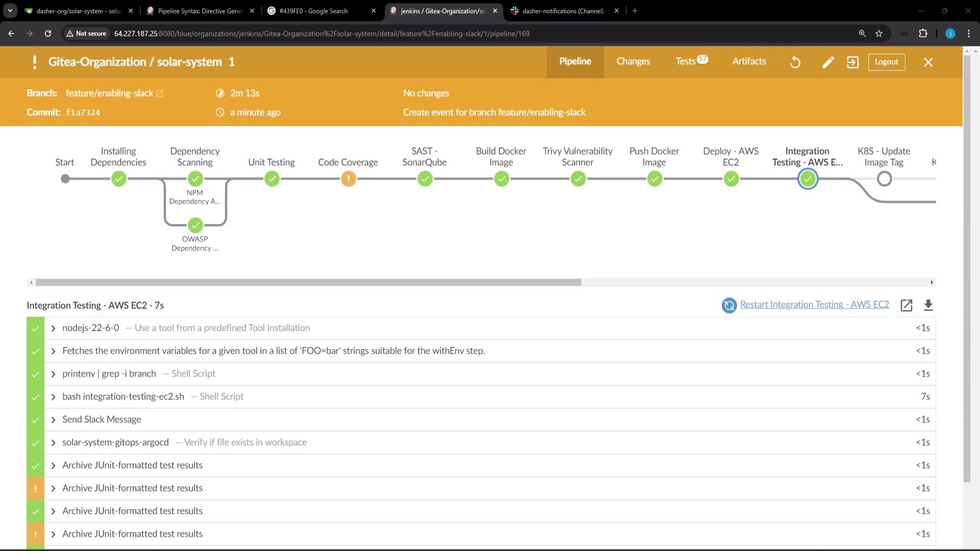The width and height of the screenshot is (980, 551).
Task: Click the restart stage circular icon
Action: pos(729,305)
